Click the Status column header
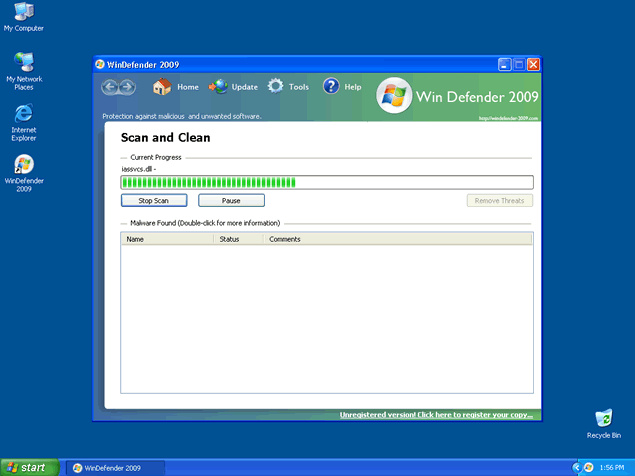Viewport: 635px width, 476px height. pyautogui.click(x=239, y=239)
